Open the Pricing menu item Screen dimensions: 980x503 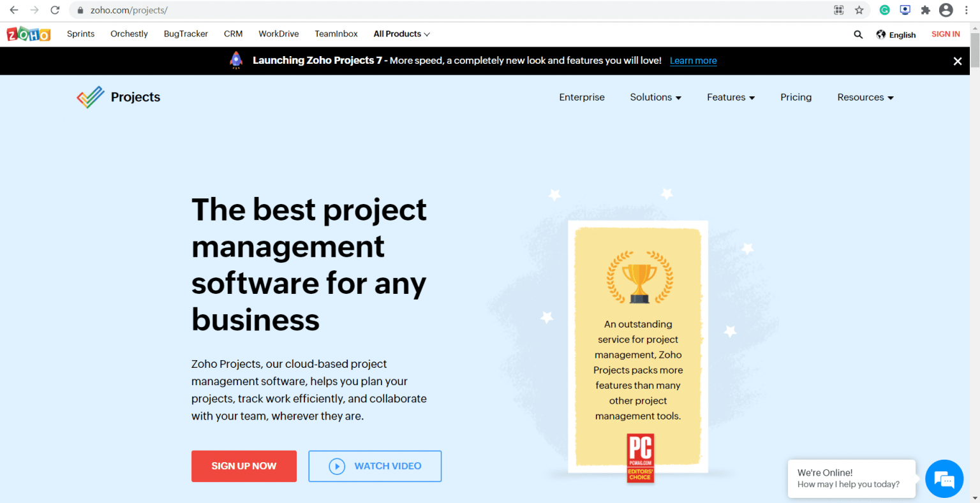coord(796,97)
